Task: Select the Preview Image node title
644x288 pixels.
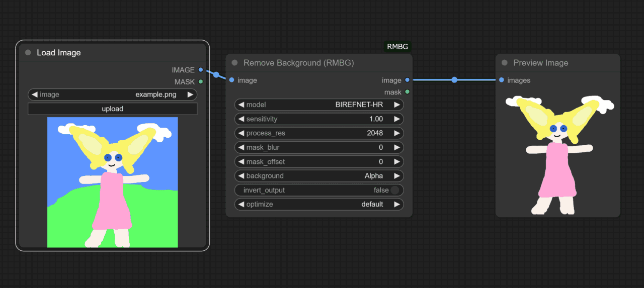Action: pyautogui.click(x=541, y=63)
